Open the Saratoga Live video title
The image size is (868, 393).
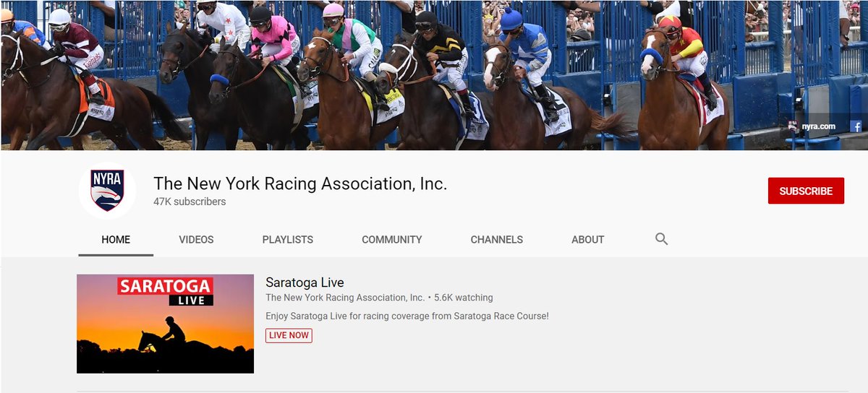[305, 282]
